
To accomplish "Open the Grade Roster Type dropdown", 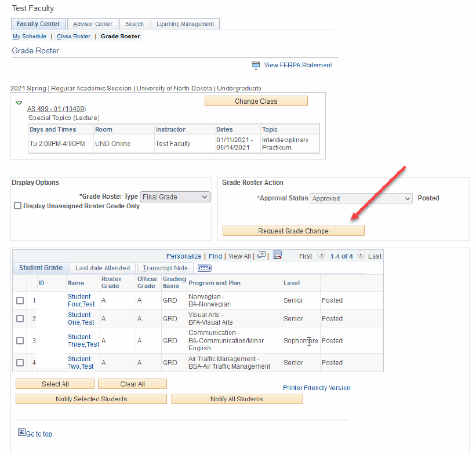I will (x=175, y=197).
